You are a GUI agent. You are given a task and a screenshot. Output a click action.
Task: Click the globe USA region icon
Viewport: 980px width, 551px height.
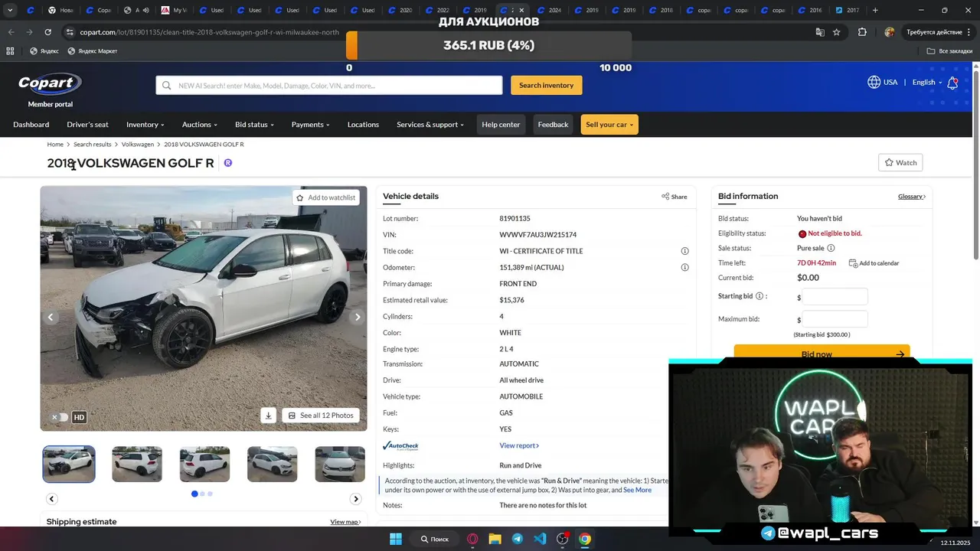point(874,82)
